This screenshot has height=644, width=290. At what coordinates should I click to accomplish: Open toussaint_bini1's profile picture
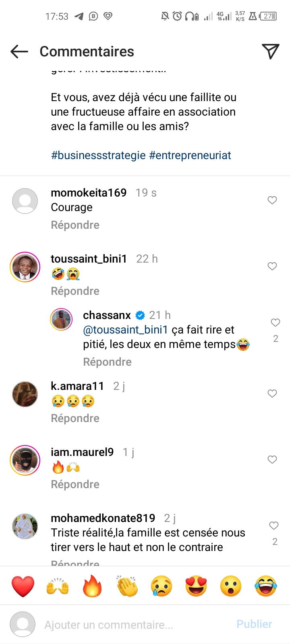25,267
